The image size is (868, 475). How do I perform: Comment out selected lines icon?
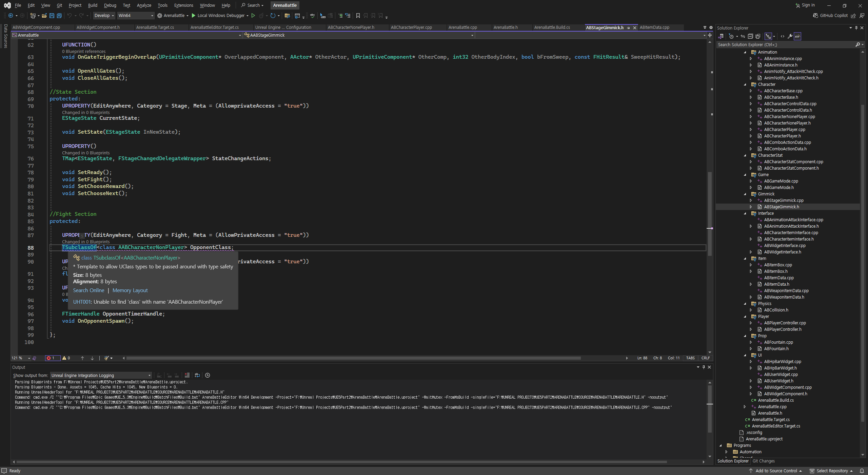340,16
